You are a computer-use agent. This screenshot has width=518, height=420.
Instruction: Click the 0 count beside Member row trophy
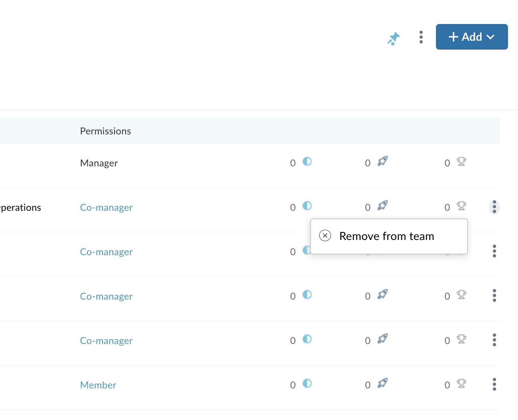(x=447, y=385)
